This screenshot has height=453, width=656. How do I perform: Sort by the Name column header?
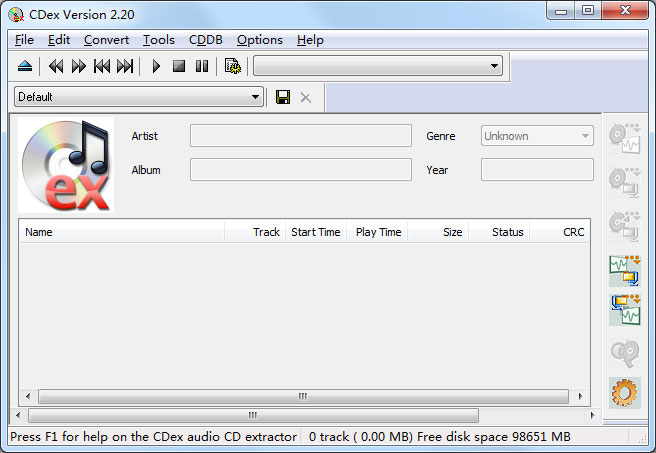[122, 232]
